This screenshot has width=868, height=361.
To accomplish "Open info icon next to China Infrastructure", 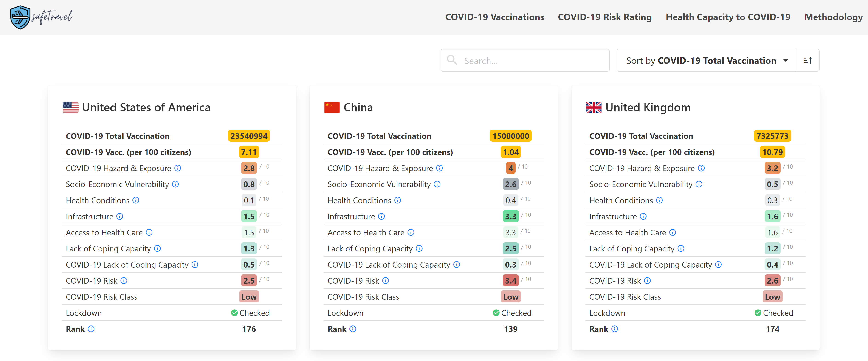I will 381,216.
